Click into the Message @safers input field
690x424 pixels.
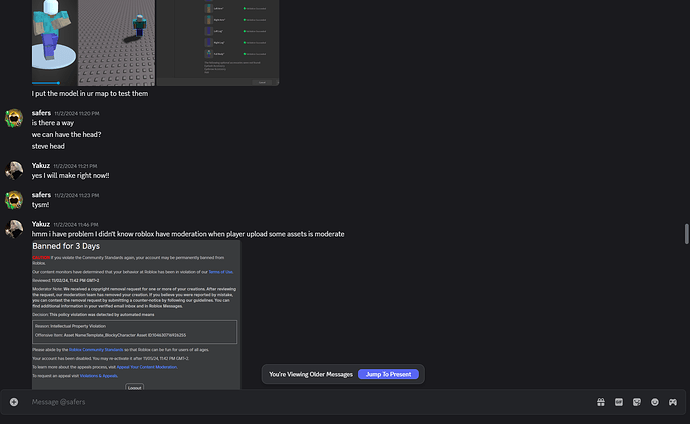[308, 402]
